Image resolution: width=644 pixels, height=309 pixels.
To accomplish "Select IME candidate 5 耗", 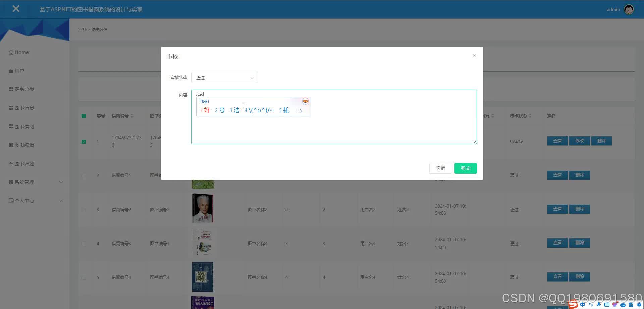I will pyautogui.click(x=284, y=110).
